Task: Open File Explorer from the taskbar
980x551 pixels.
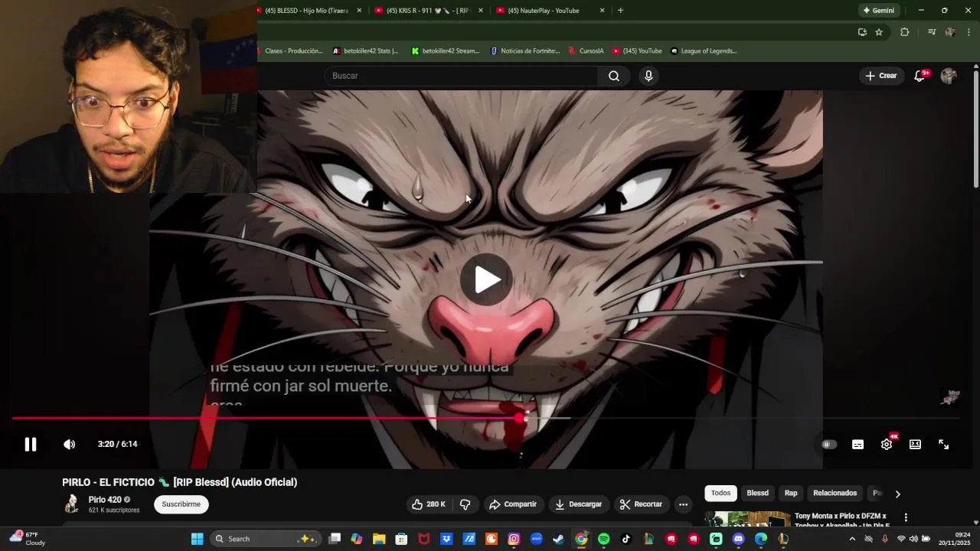Action: (x=379, y=539)
